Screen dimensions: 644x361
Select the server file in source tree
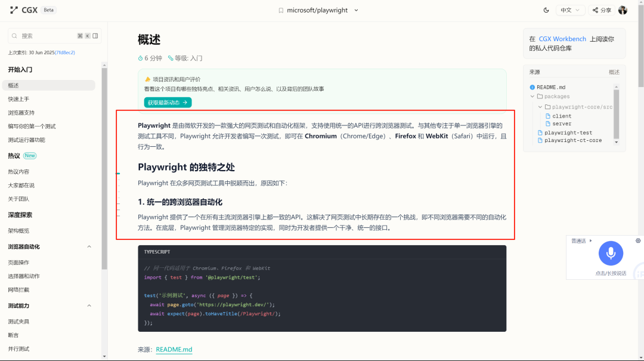click(x=562, y=124)
